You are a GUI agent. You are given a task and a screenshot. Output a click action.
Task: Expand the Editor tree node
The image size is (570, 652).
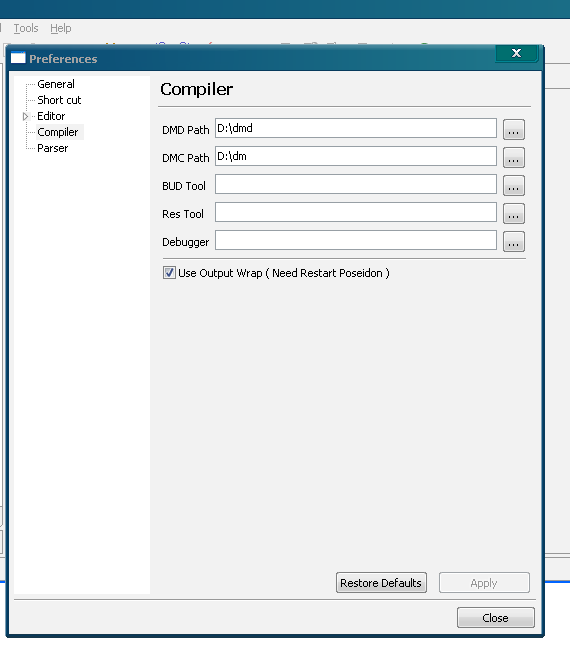click(25, 116)
